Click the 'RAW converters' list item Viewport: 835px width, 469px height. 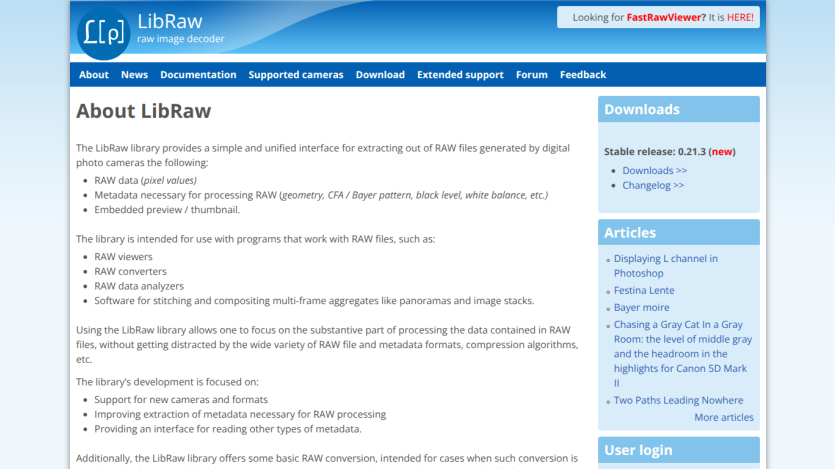[130, 271]
